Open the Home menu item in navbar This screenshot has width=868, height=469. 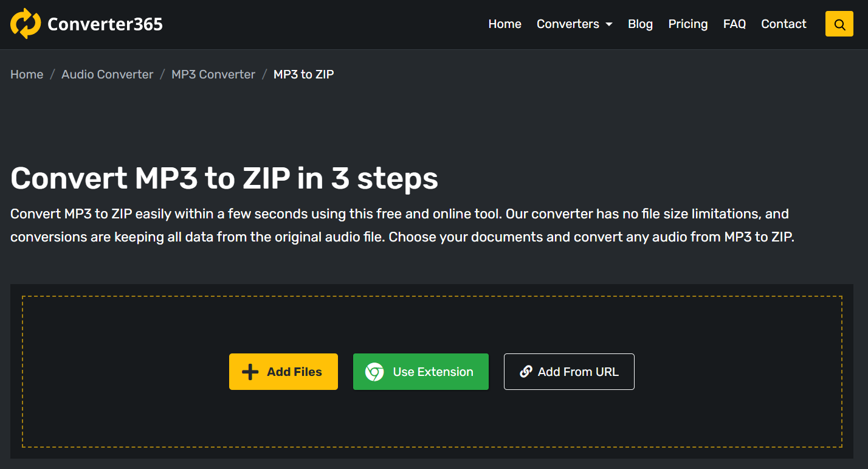pyautogui.click(x=505, y=24)
